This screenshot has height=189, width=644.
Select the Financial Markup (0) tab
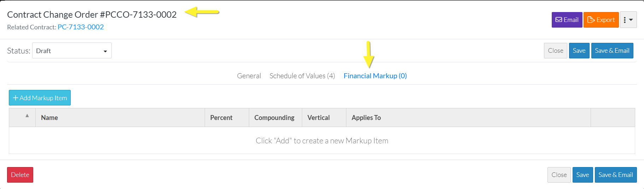(375, 76)
